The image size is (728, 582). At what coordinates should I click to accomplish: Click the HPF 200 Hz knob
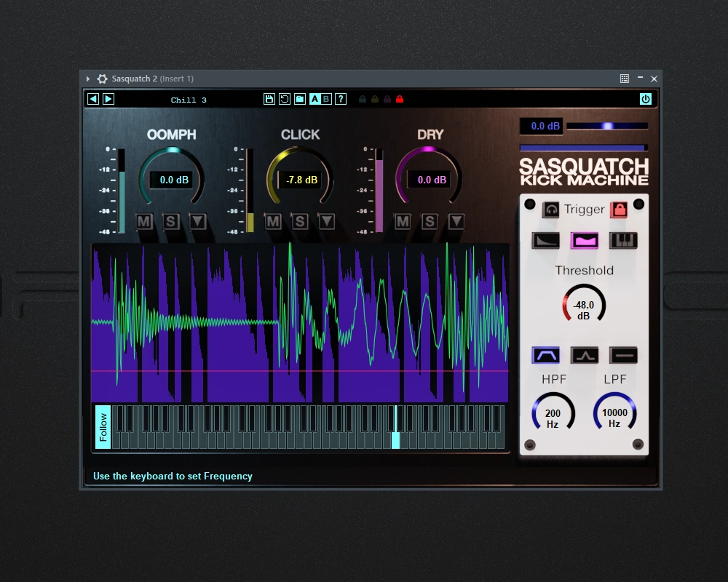click(553, 412)
